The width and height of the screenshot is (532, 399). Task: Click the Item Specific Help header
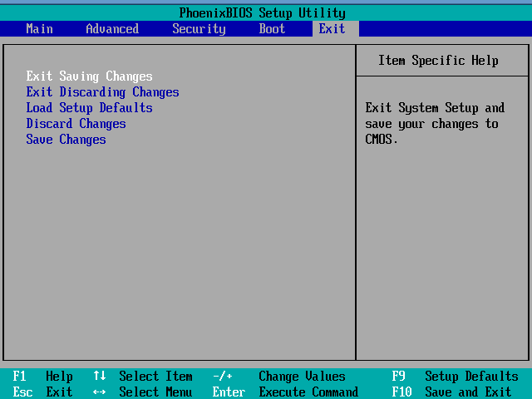tap(438, 61)
